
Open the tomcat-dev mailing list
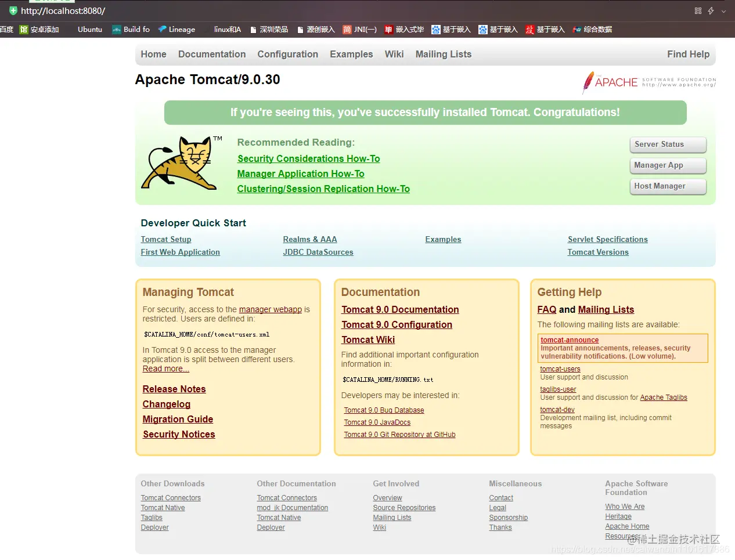pyautogui.click(x=557, y=410)
